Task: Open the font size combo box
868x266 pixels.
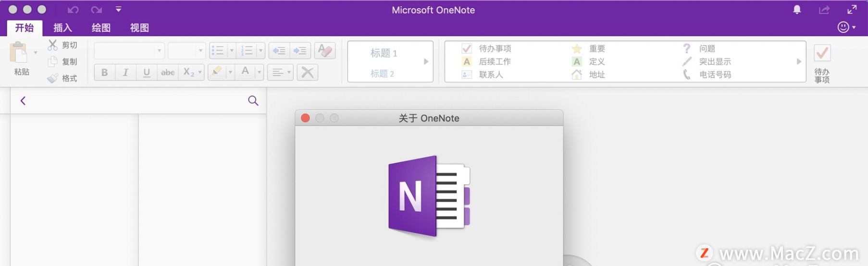Action: tap(187, 50)
